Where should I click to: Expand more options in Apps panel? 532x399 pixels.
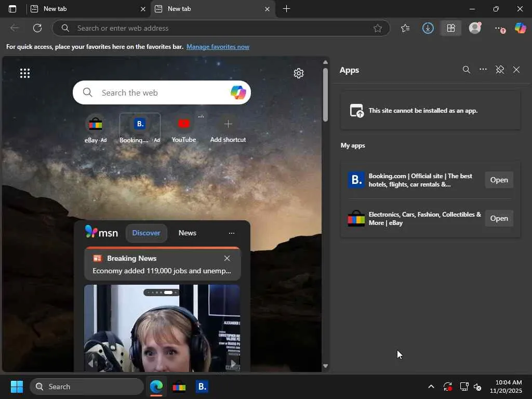pyautogui.click(x=483, y=70)
